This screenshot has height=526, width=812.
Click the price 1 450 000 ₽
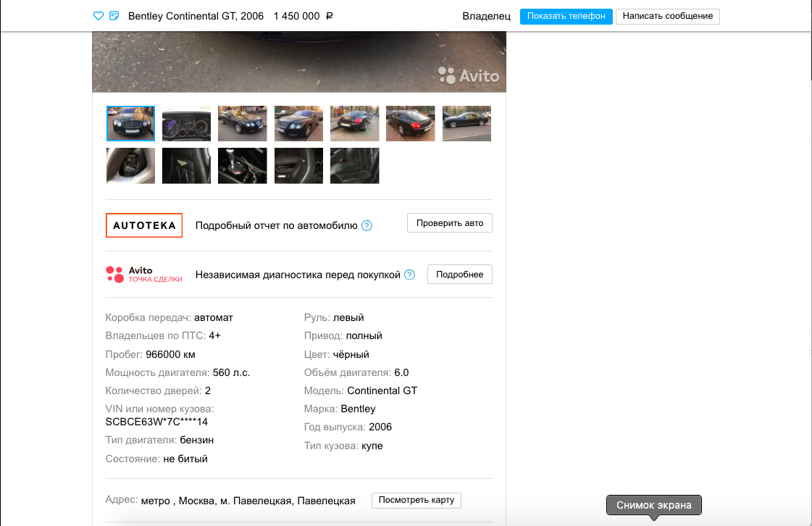click(x=303, y=16)
